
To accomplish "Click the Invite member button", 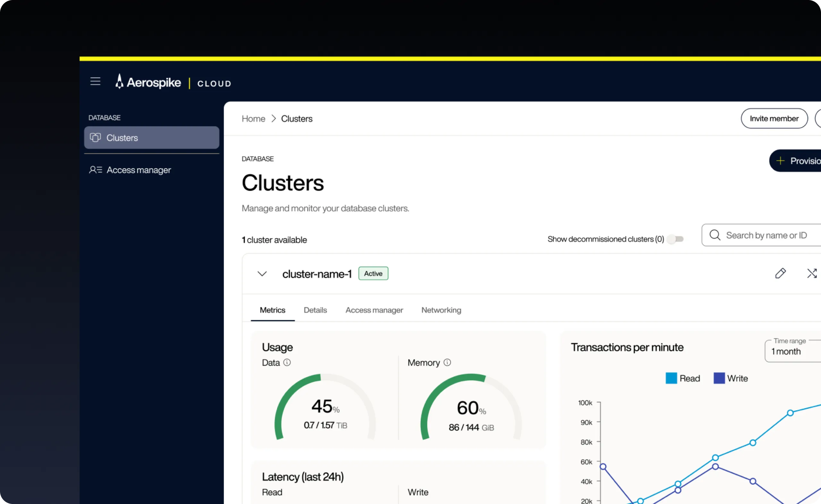I will (x=774, y=118).
